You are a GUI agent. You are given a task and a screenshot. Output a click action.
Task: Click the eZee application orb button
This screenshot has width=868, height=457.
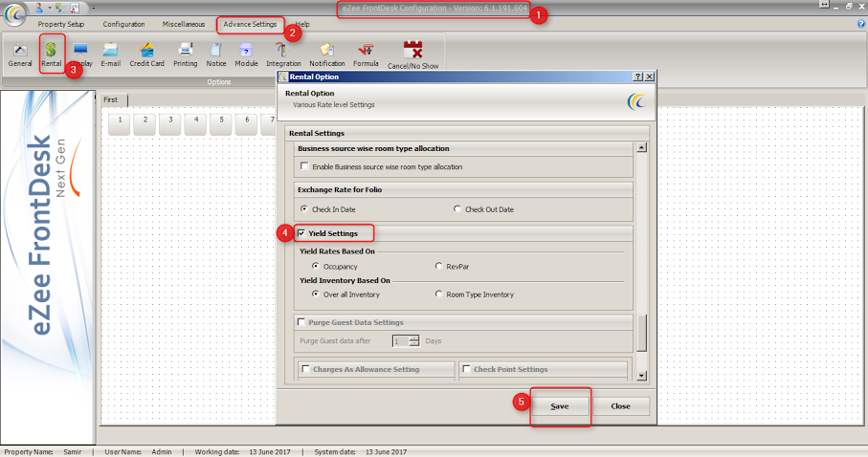coord(14,13)
